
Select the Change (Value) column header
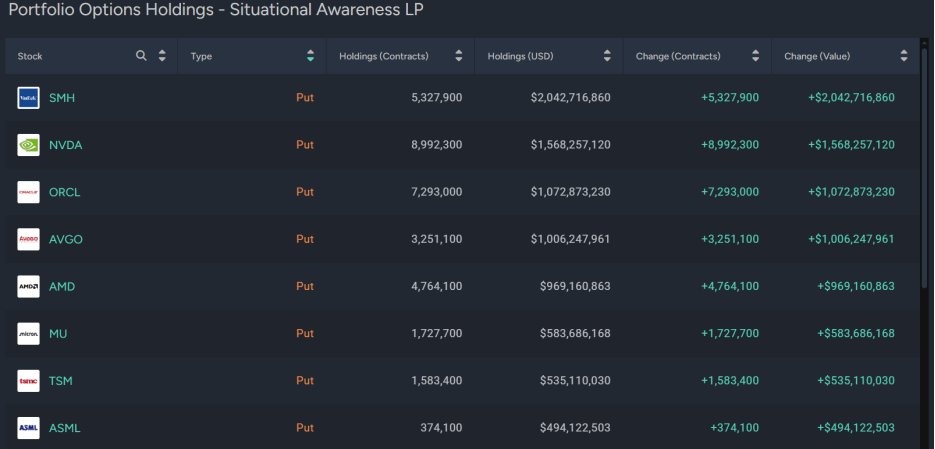(x=845, y=56)
